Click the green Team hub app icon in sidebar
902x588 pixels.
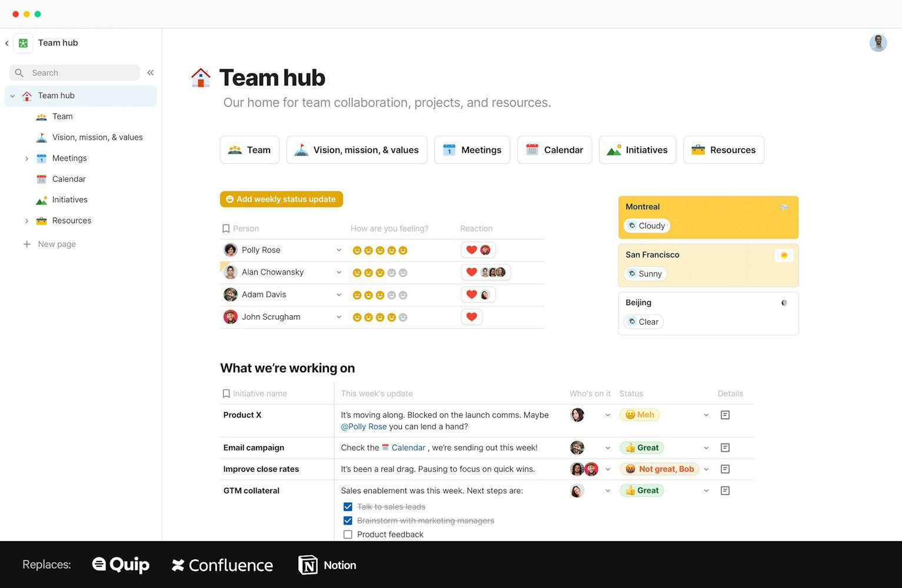(23, 42)
